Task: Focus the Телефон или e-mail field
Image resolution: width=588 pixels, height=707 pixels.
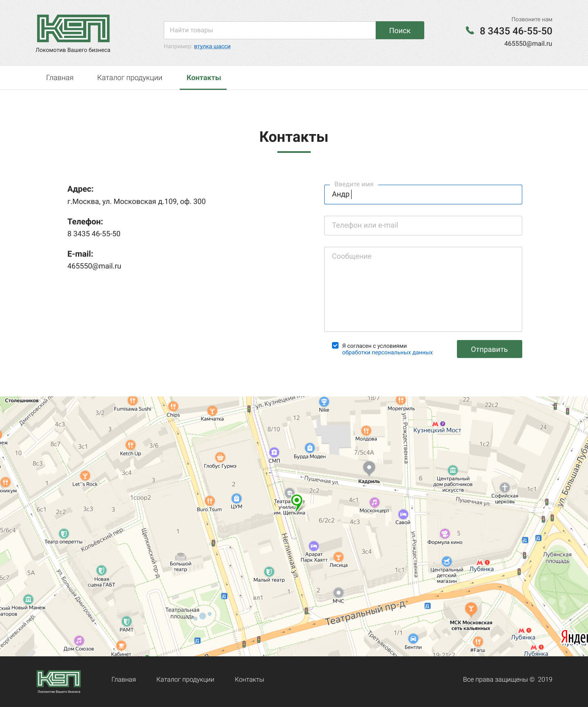Action: tap(423, 225)
